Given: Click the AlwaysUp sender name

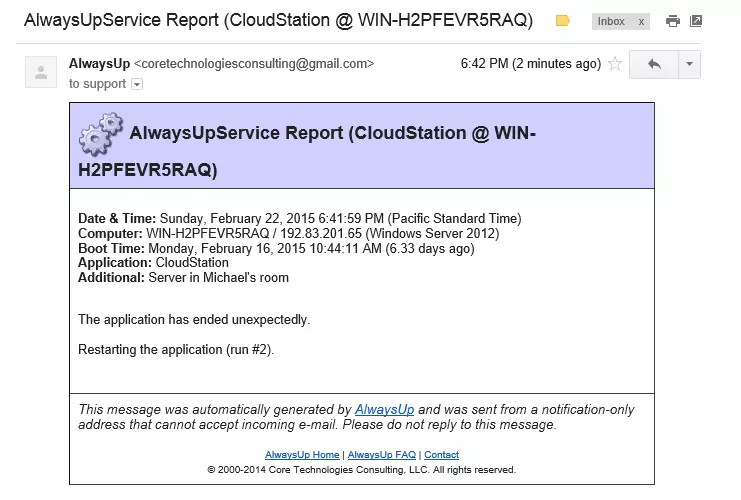Looking at the screenshot, I should click(99, 63).
